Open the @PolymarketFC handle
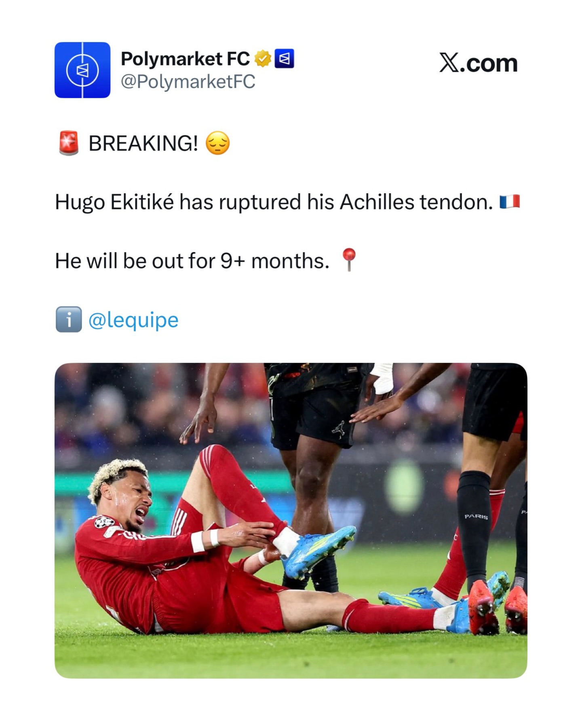 pos(188,82)
